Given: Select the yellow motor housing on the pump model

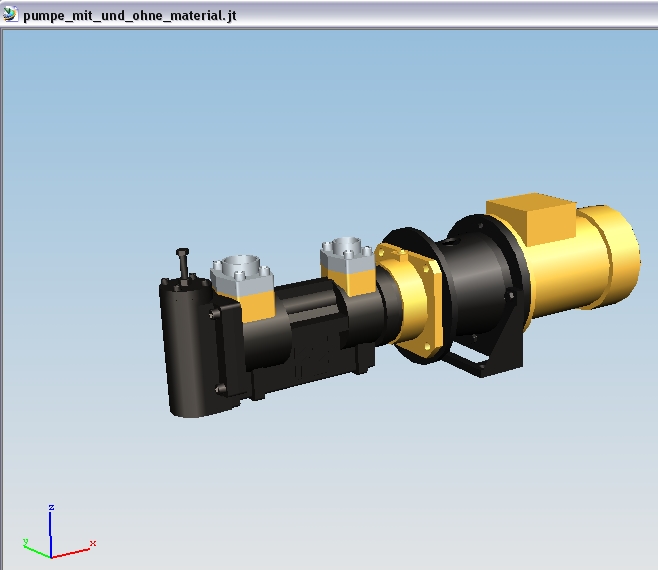Looking at the screenshot, I should coord(585,264).
